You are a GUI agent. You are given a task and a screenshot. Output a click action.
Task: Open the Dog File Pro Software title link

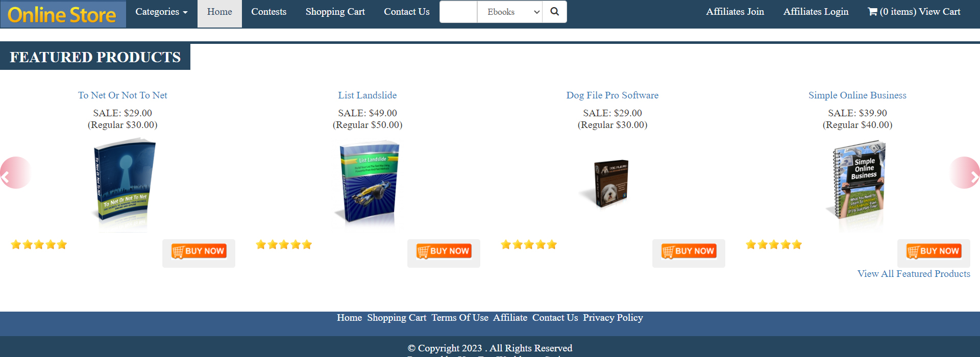point(612,95)
